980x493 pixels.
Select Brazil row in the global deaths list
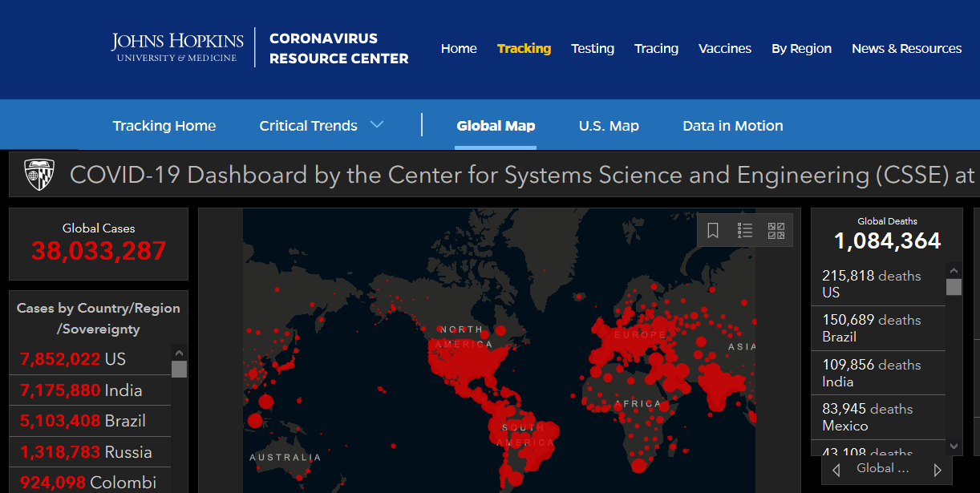pyautogui.click(x=878, y=328)
